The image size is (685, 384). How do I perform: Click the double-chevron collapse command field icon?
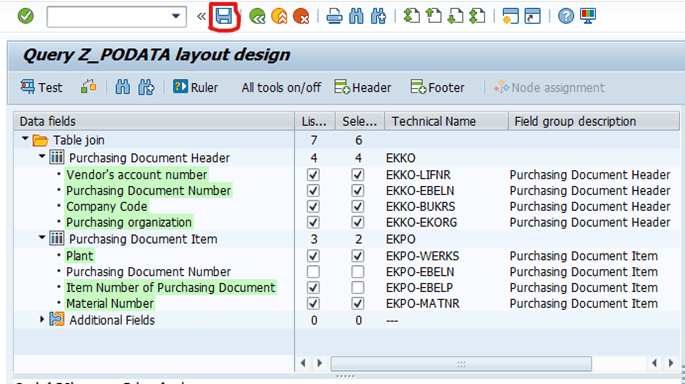point(201,17)
